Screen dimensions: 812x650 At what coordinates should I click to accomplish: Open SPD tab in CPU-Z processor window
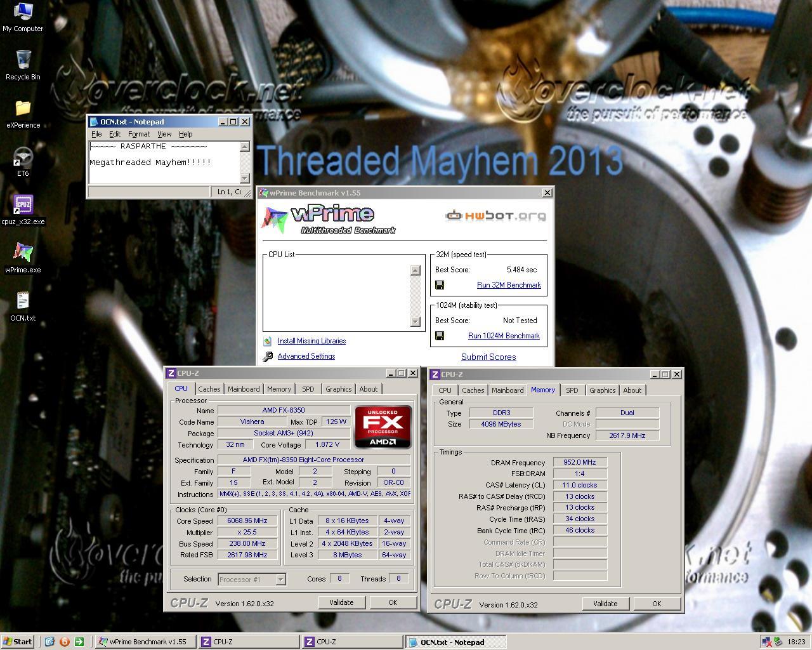[x=308, y=389]
